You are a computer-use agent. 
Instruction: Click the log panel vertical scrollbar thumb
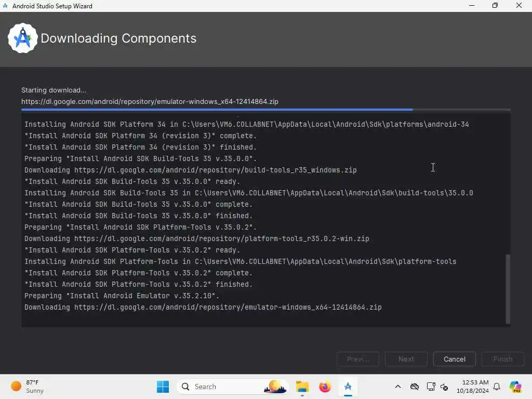(508, 289)
